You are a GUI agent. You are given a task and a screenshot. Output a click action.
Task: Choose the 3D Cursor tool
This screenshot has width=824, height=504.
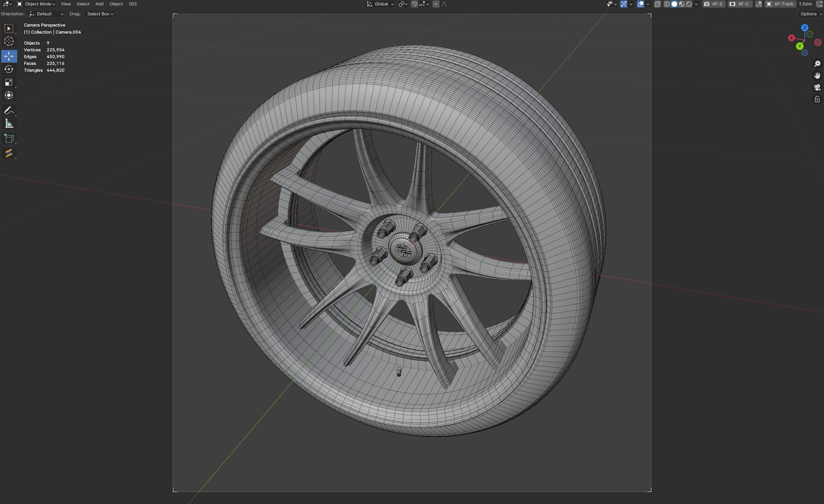point(9,42)
